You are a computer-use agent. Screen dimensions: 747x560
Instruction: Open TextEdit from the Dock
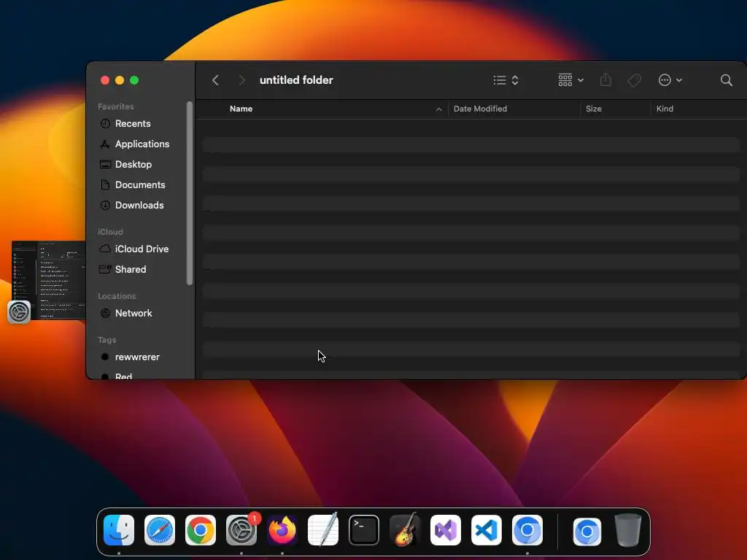pos(323,529)
